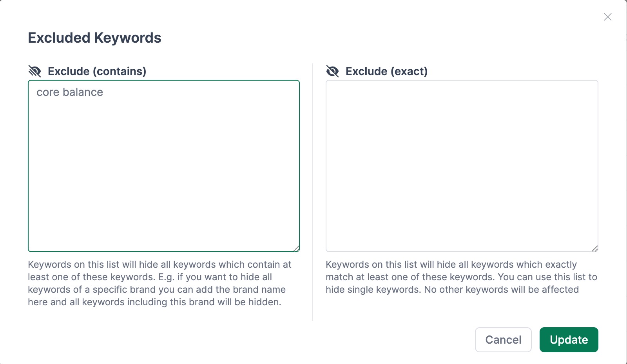
Task: Click the 'Exclude (contains)' field label
Action: 97,71
